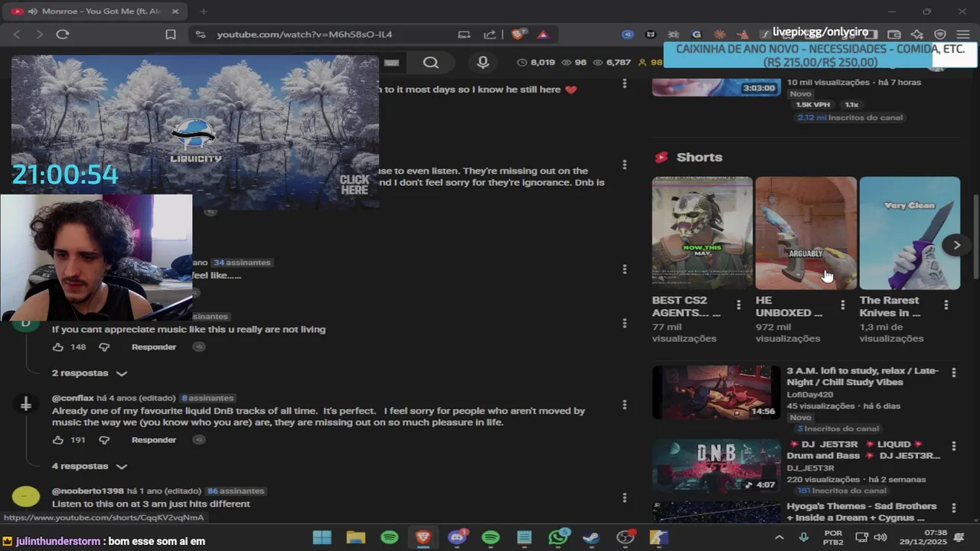Start YouTube voice search microphone
Screen dimensions: 980x551
pos(482,63)
